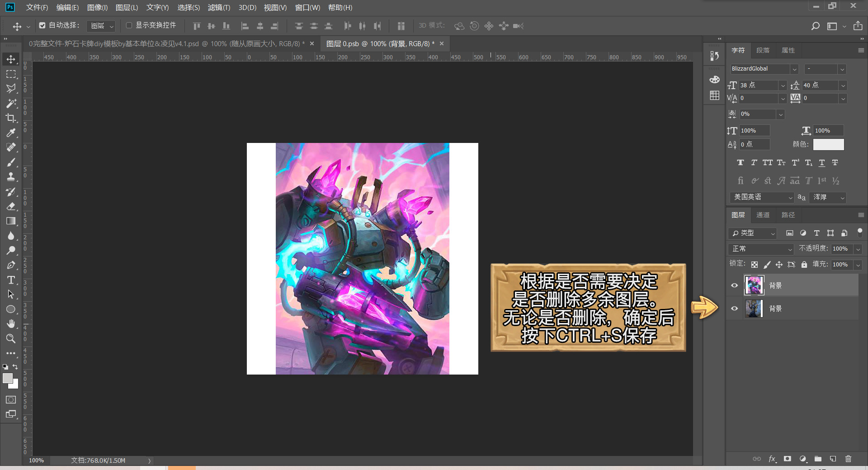Image resolution: width=868 pixels, height=470 pixels.
Task: Open the 图像(I) menu
Action: 97,7
